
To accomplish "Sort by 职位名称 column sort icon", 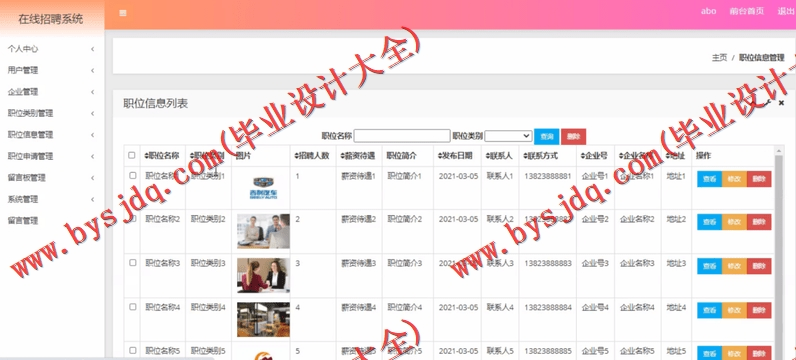I will pyautogui.click(x=146, y=156).
